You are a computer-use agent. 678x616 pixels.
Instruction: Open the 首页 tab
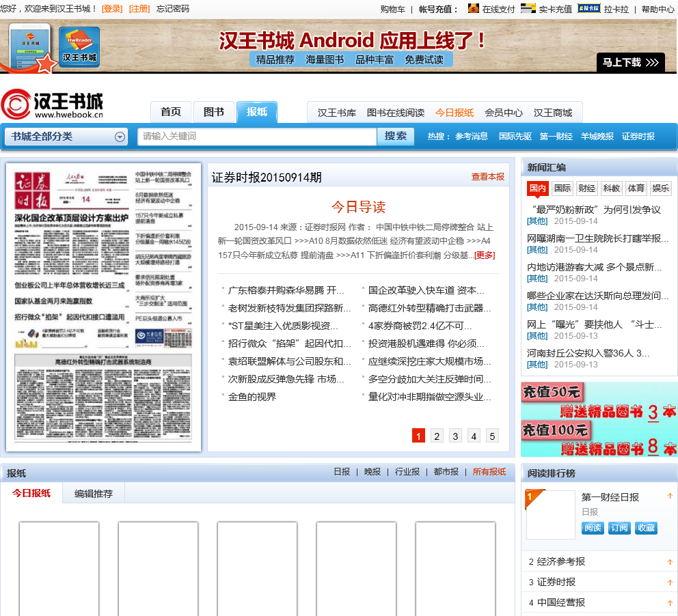coord(171,112)
